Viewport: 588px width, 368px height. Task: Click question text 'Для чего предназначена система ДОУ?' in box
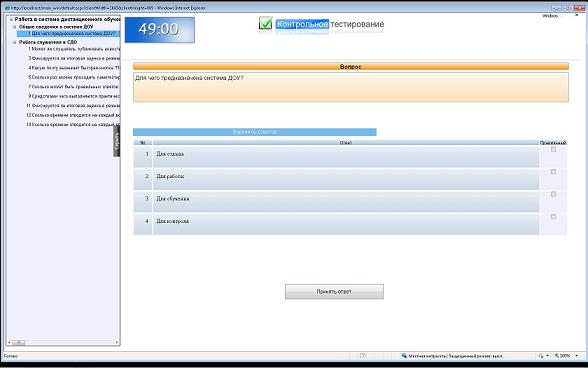[189, 78]
